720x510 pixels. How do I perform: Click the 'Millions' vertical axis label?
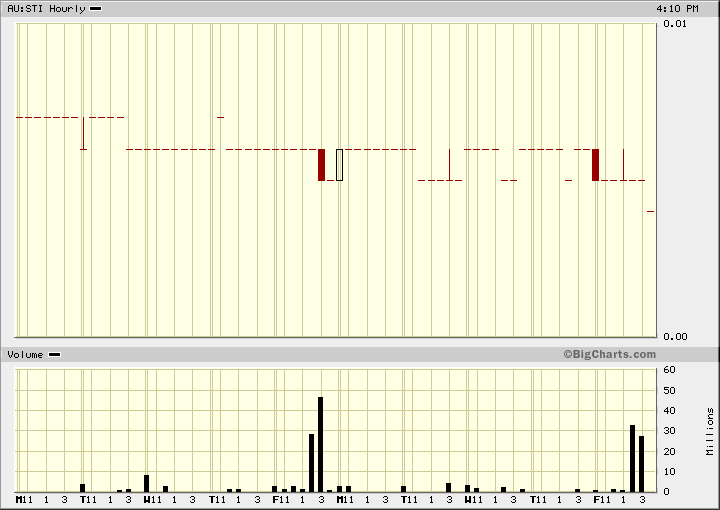click(710, 432)
